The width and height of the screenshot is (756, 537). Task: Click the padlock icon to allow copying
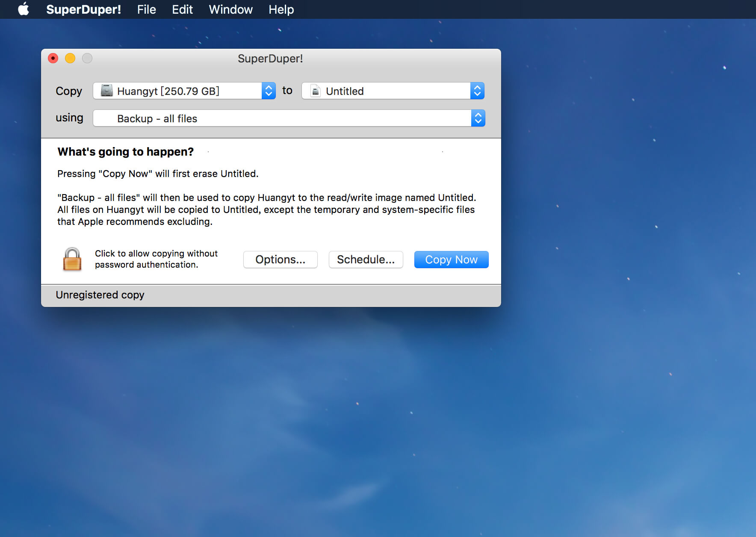(72, 259)
